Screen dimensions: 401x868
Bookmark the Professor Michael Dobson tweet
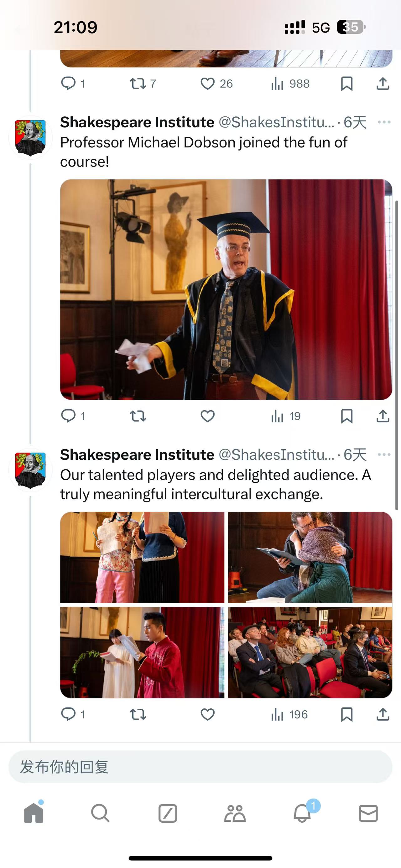[x=347, y=416]
